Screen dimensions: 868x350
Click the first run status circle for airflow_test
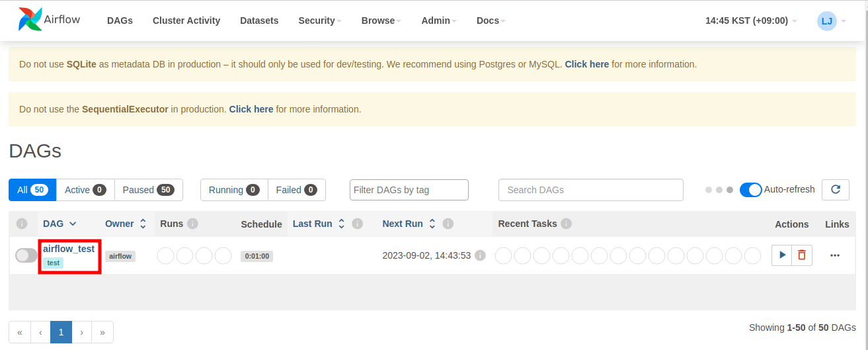click(x=165, y=255)
